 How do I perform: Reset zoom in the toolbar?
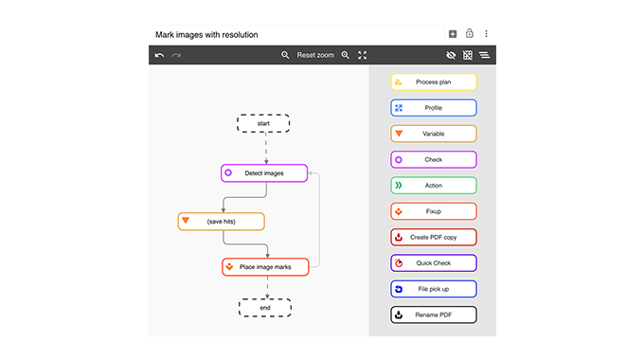tap(315, 55)
